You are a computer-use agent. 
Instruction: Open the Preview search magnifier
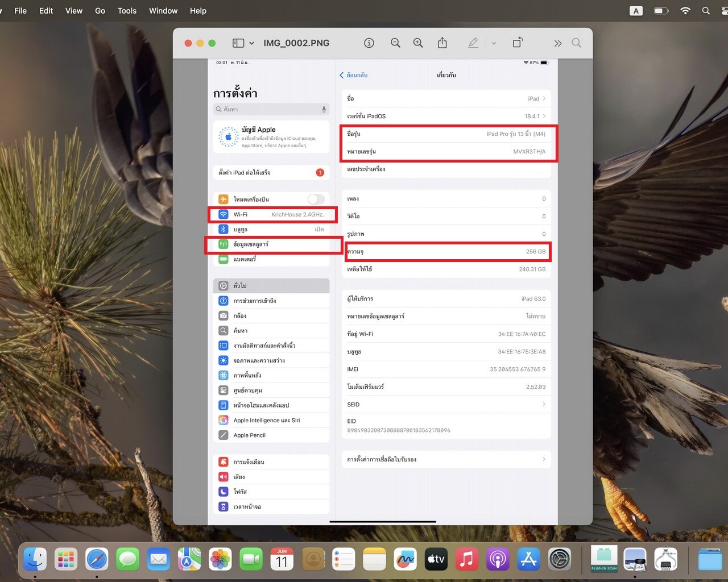coord(576,43)
